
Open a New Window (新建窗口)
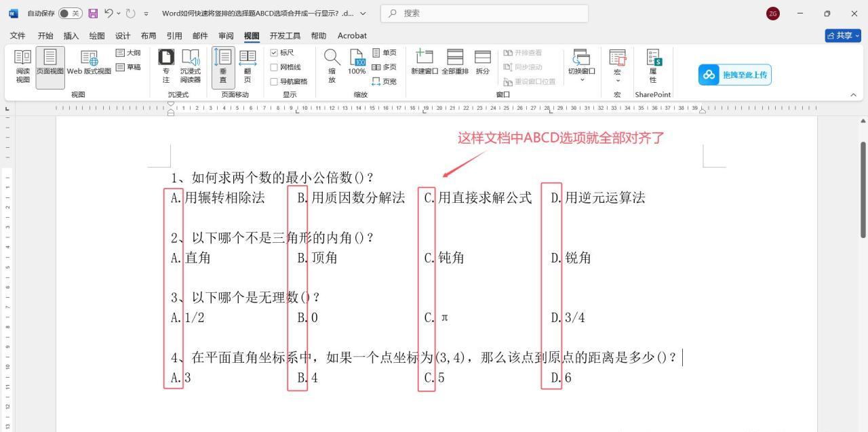425,62
